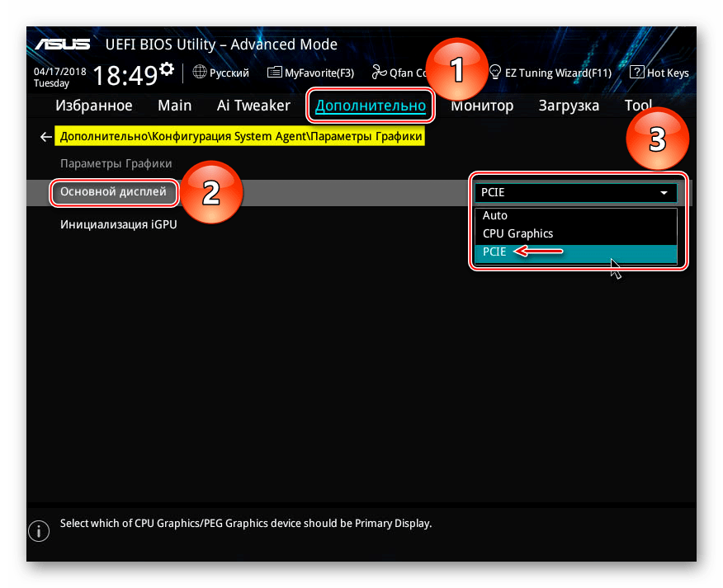Go back using the left arrow icon
The width and height of the screenshot is (723, 588).
45,137
